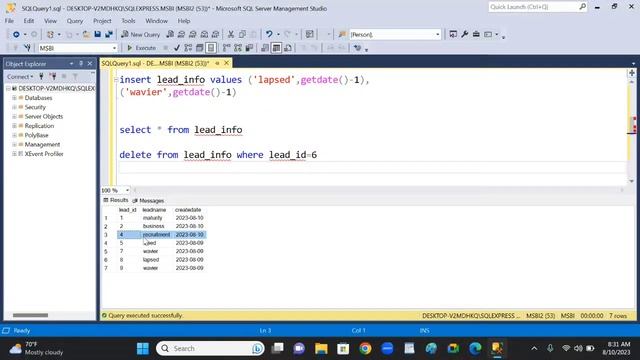640x360 pixels.
Task: Collapse the insert statement outline toggle
Action: tap(116, 80)
